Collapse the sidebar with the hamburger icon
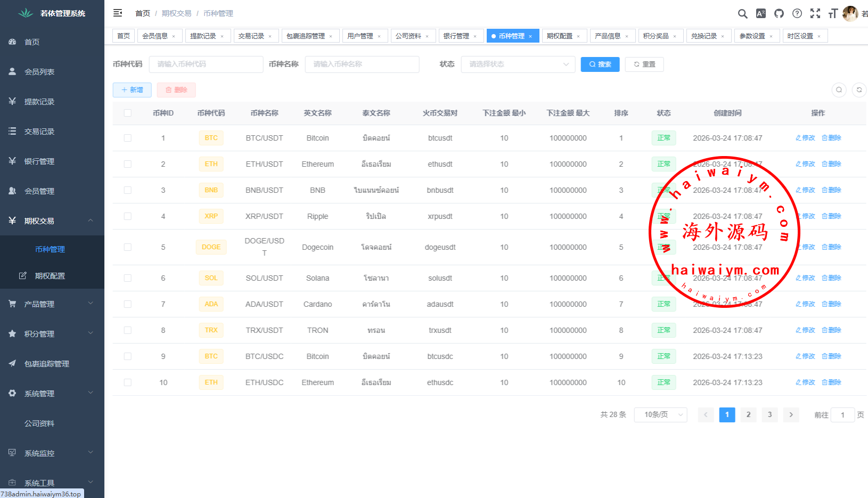This screenshot has width=868, height=498. 118,13
